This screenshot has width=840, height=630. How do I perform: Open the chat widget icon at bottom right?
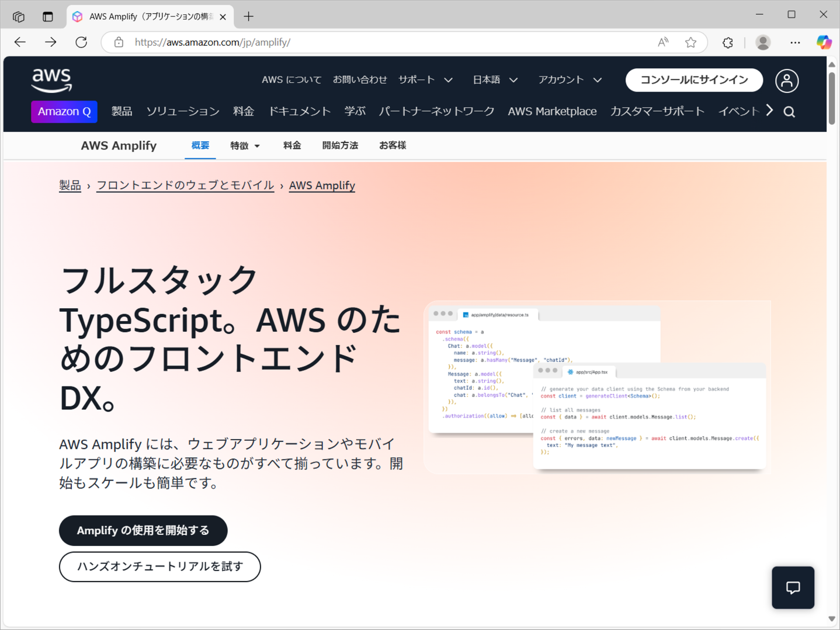pos(793,587)
